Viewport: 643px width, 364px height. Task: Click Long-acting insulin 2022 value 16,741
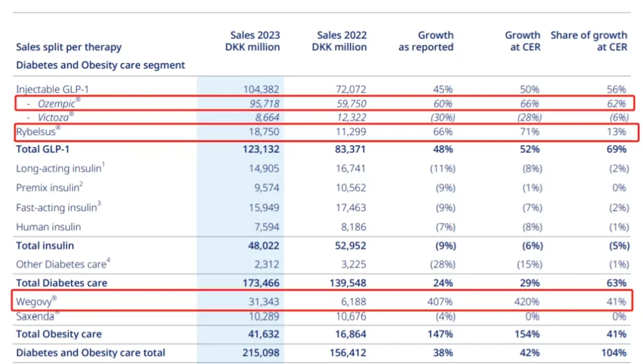tap(351, 168)
